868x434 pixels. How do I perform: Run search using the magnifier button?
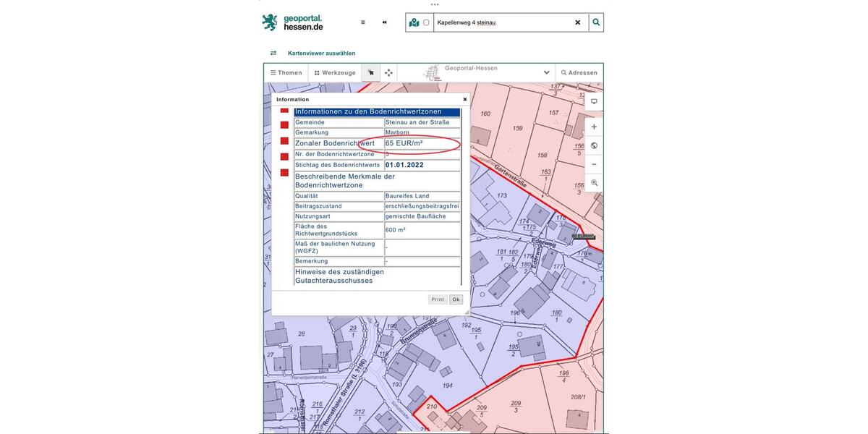coord(596,22)
